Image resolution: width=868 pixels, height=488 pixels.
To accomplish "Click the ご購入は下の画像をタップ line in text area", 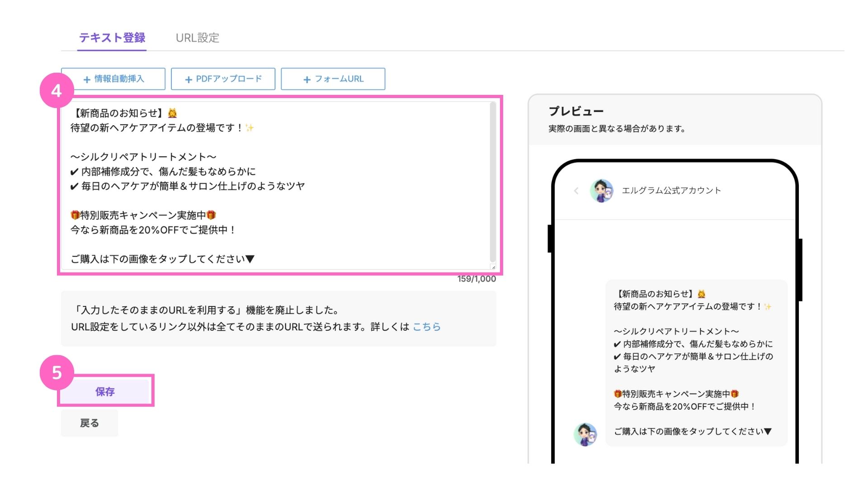I will [163, 259].
